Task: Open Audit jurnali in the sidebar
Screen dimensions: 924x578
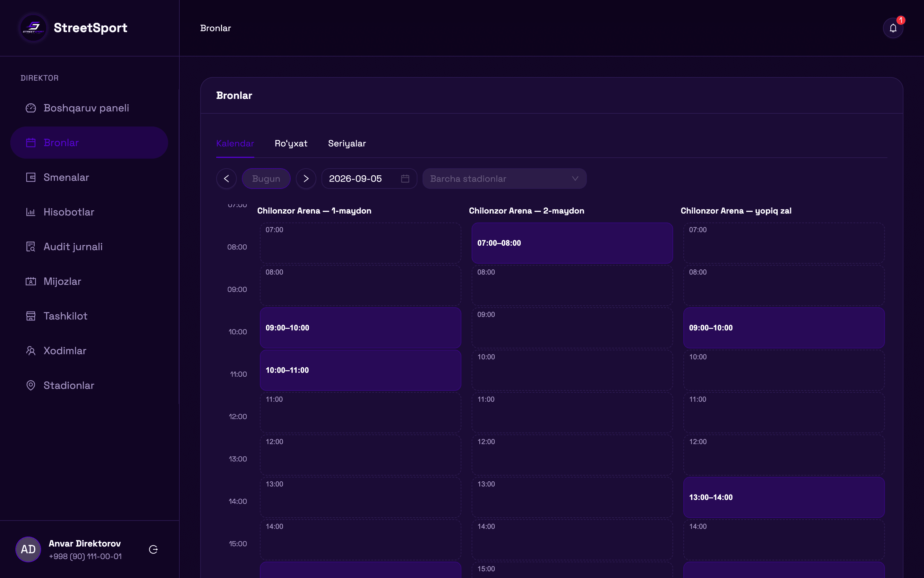Action: pyautogui.click(x=89, y=247)
